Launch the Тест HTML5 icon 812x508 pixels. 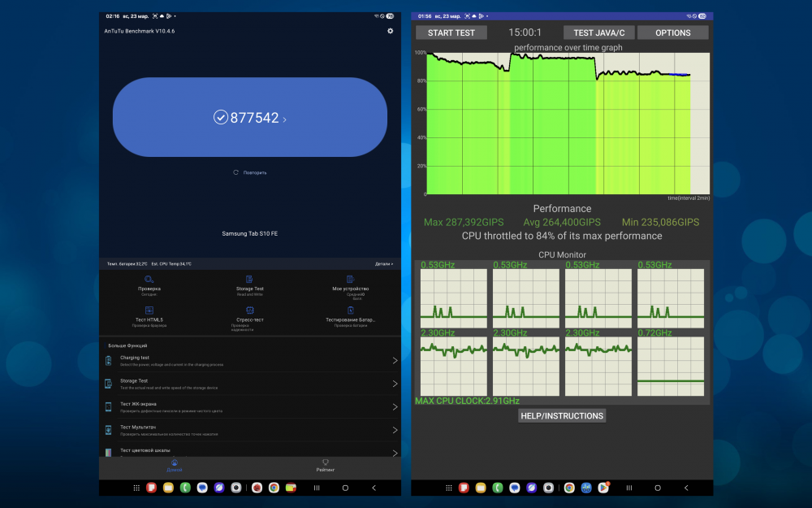pos(149,310)
